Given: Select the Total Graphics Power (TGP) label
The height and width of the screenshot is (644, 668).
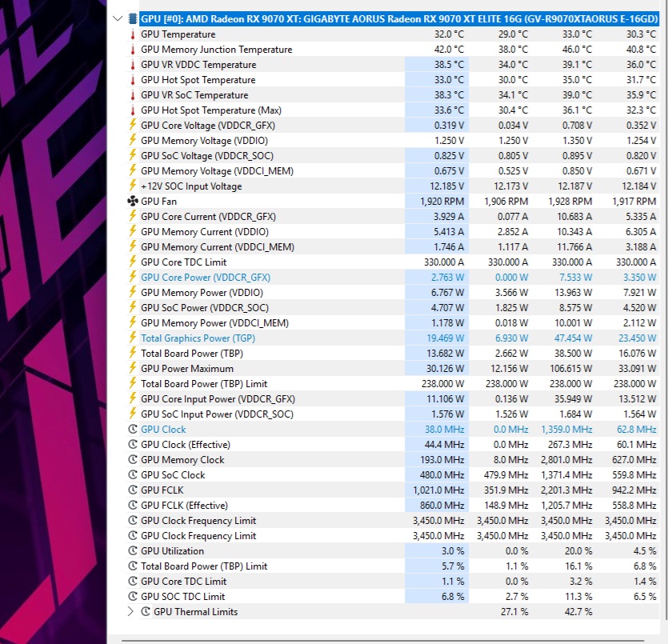Looking at the screenshot, I should click(198, 338).
